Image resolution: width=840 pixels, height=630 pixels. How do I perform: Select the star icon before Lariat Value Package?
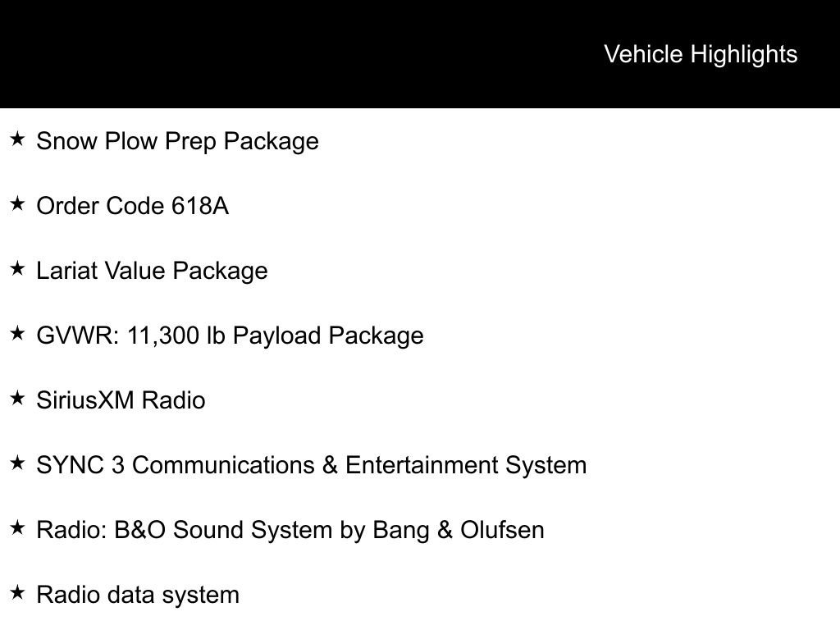(17, 269)
